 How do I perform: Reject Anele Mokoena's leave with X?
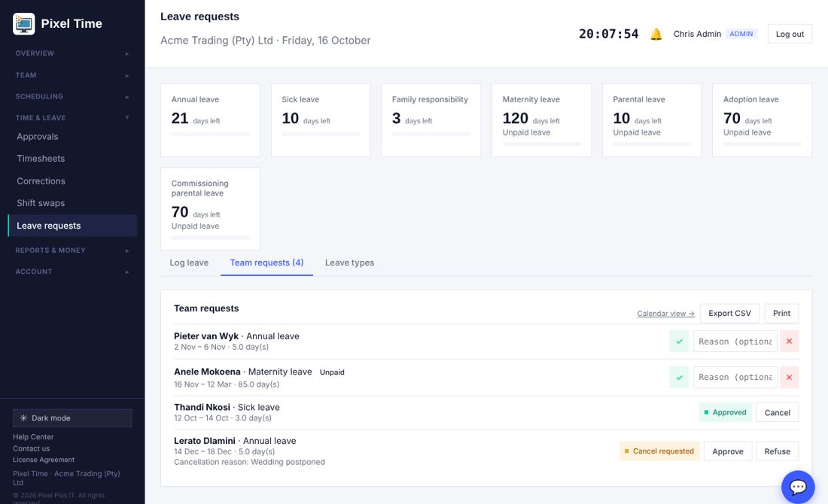[x=790, y=378]
